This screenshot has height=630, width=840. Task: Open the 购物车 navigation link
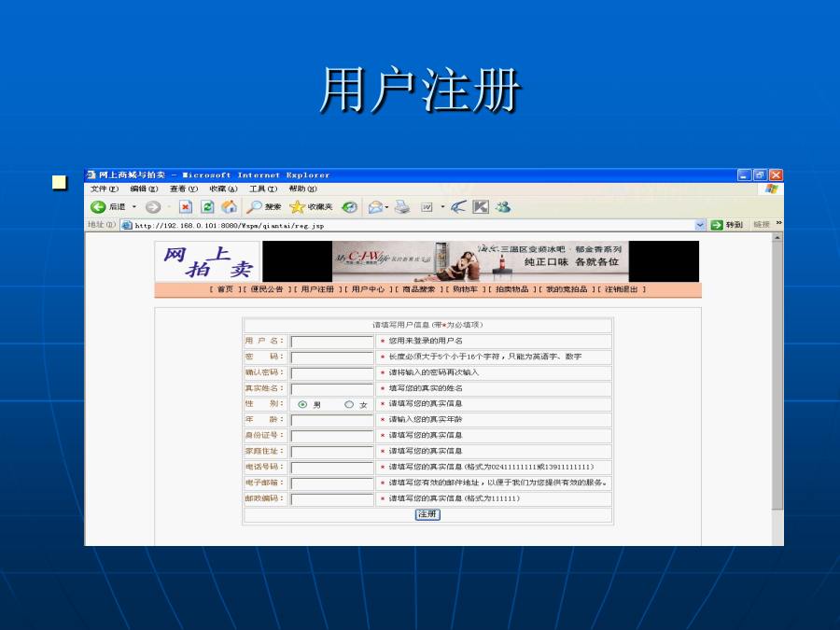pos(465,289)
